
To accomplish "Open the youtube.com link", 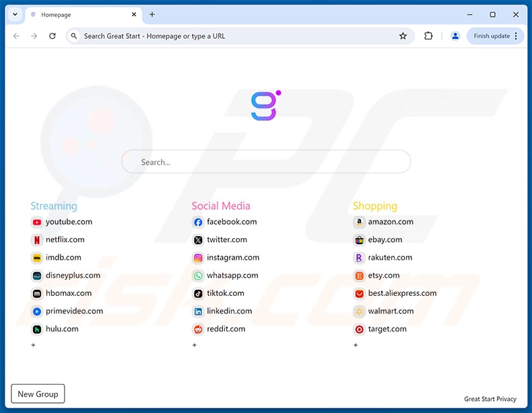I will (x=69, y=222).
